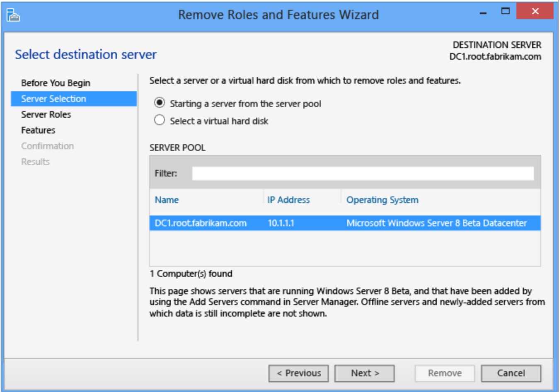Advance with the Next button
The width and height of the screenshot is (559, 392).
(x=364, y=373)
